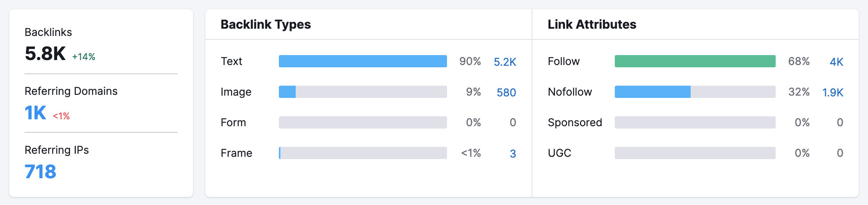Click the green Follow attribute bar
The height and width of the screenshot is (205, 868).
[x=695, y=61]
